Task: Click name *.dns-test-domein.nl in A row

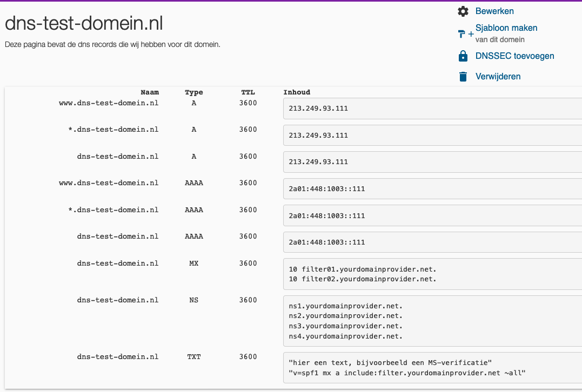Action: click(x=113, y=130)
